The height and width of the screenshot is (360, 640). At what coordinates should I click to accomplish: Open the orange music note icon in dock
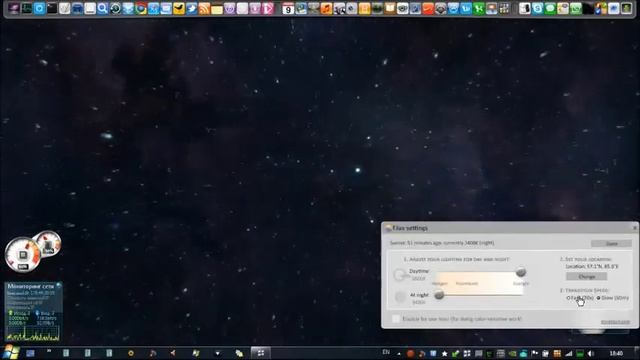tap(326, 9)
